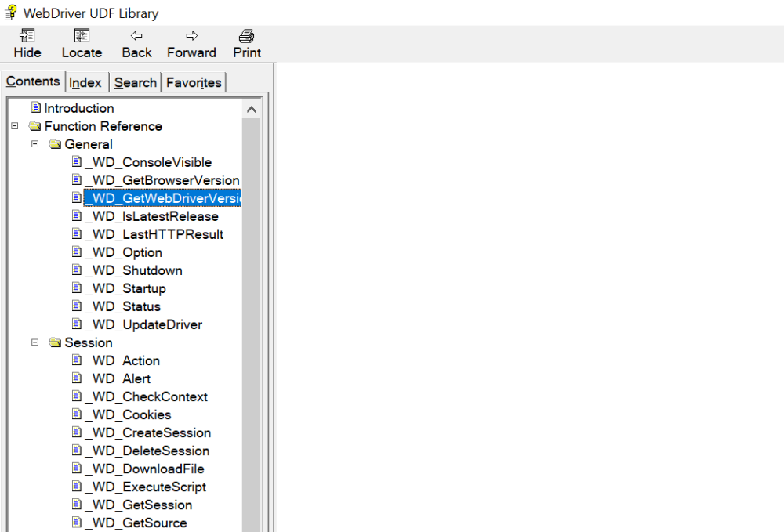Screen dimensions: 784x532
Task: Select the Function Reference tree entry
Action: pos(103,126)
